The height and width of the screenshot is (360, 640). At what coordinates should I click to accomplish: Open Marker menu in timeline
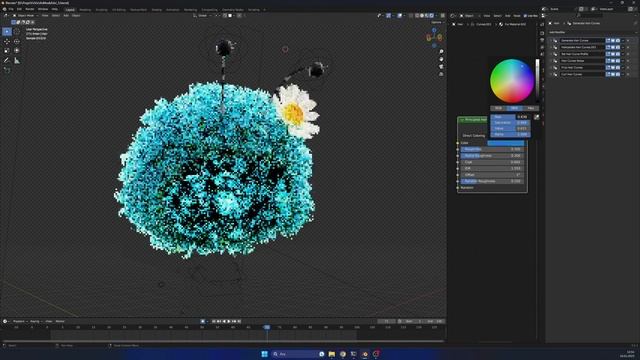[x=60, y=321]
